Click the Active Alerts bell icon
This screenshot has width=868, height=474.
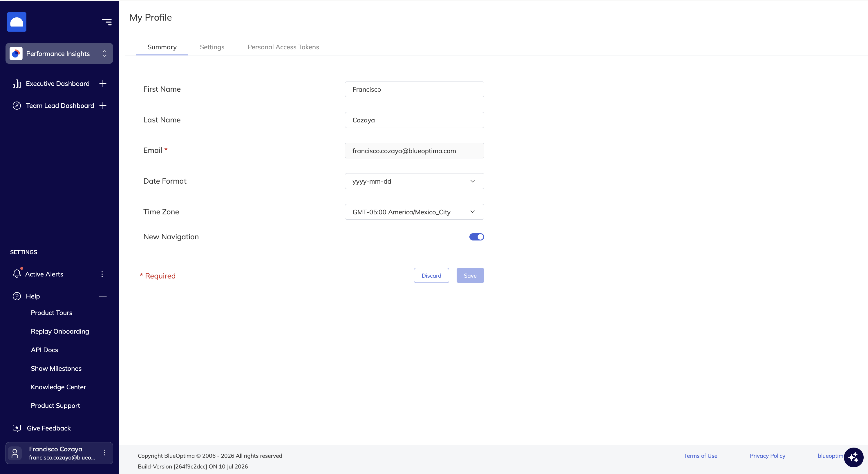[x=17, y=273]
